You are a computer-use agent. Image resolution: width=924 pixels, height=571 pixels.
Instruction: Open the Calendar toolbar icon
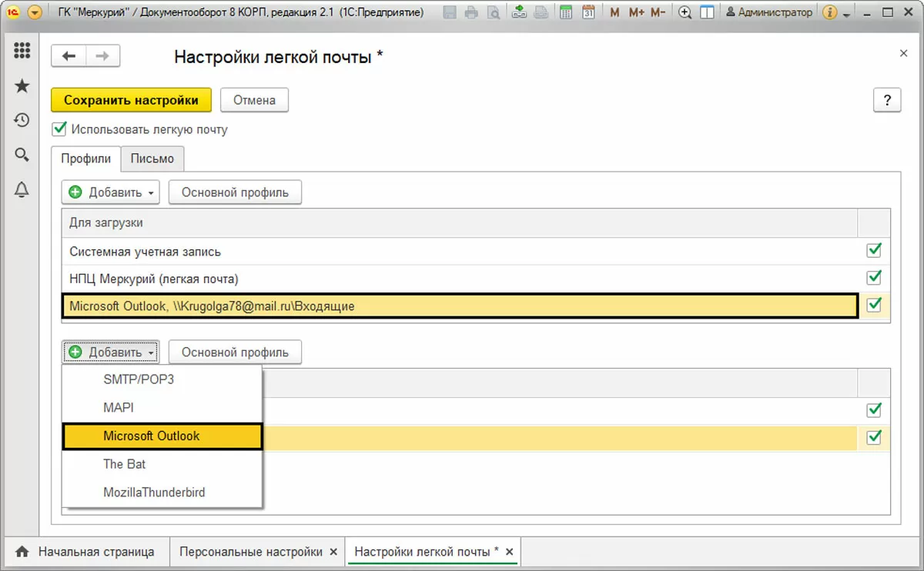pos(588,12)
